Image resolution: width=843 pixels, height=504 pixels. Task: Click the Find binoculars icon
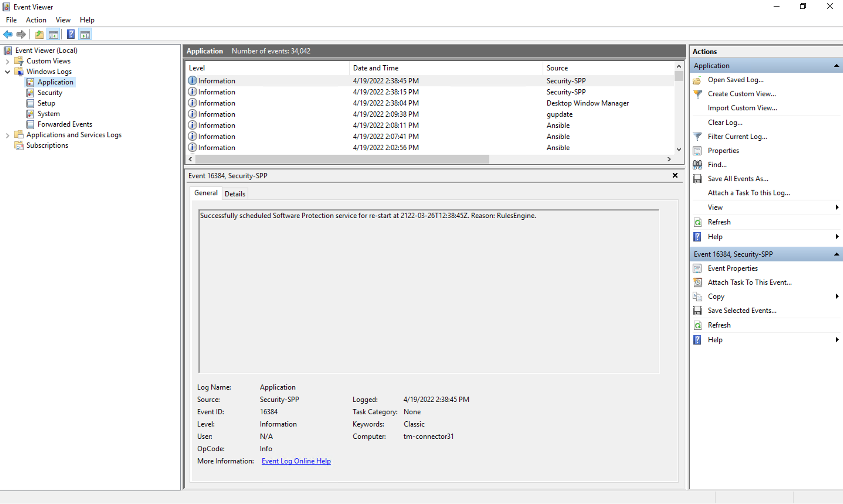(697, 164)
